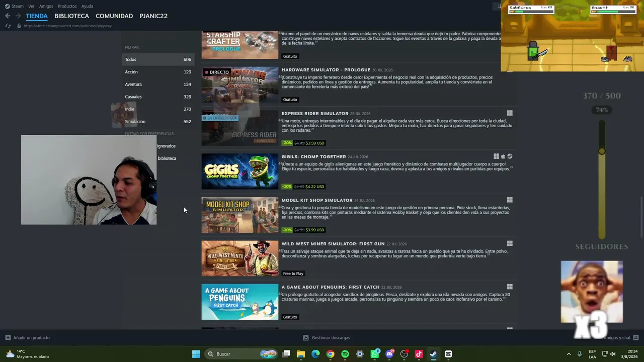
Task: Open the Gigils: Chomp Together title
Action: tap(313, 156)
